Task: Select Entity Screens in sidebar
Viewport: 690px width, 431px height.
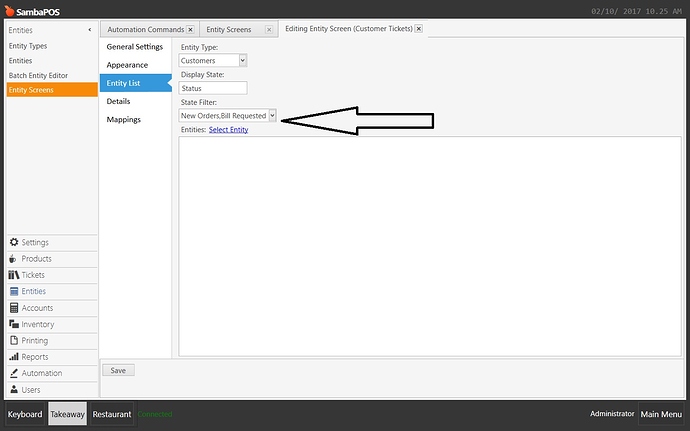Action: click(52, 90)
